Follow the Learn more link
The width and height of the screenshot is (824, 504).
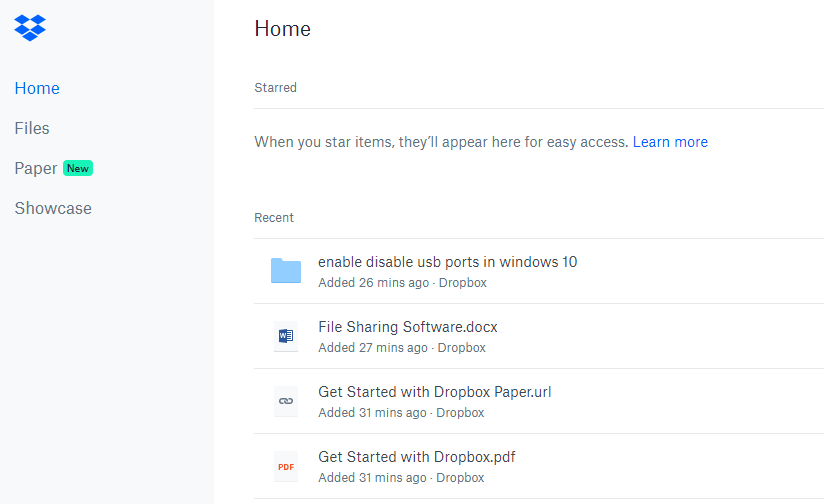click(670, 142)
